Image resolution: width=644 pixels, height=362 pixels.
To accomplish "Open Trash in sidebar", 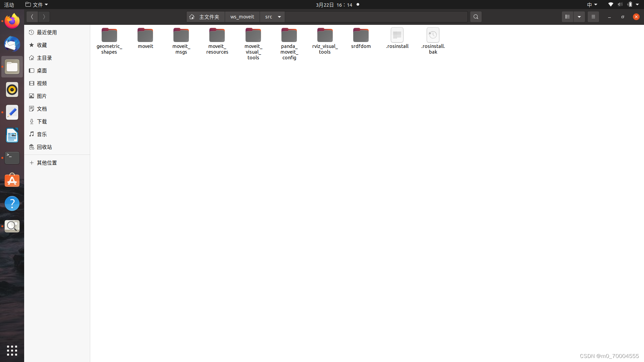I will point(44,147).
